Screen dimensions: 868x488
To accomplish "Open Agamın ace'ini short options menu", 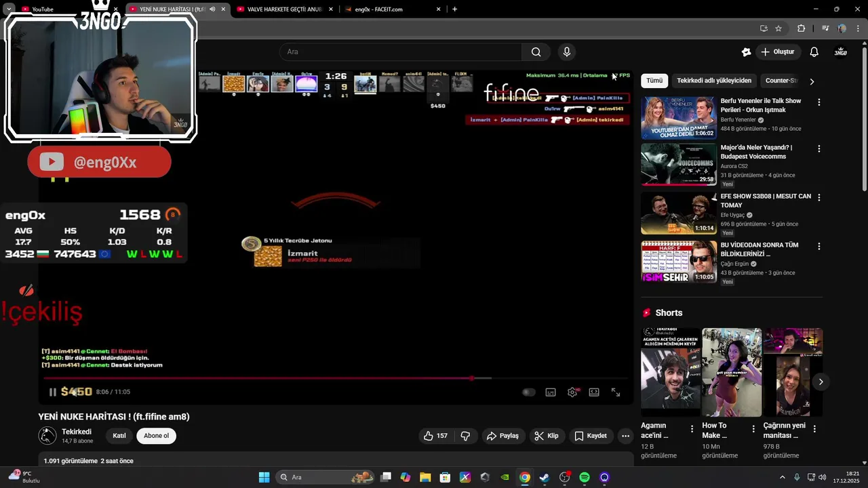I will pyautogui.click(x=692, y=429).
